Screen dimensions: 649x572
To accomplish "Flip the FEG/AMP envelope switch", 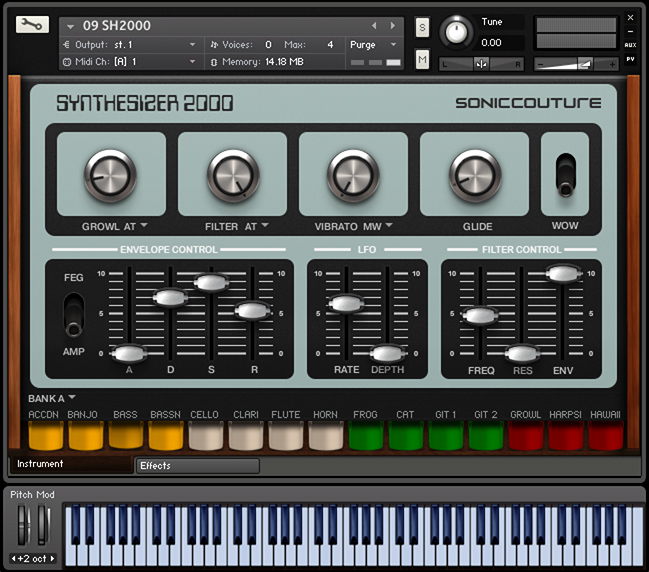I will click(x=73, y=315).
